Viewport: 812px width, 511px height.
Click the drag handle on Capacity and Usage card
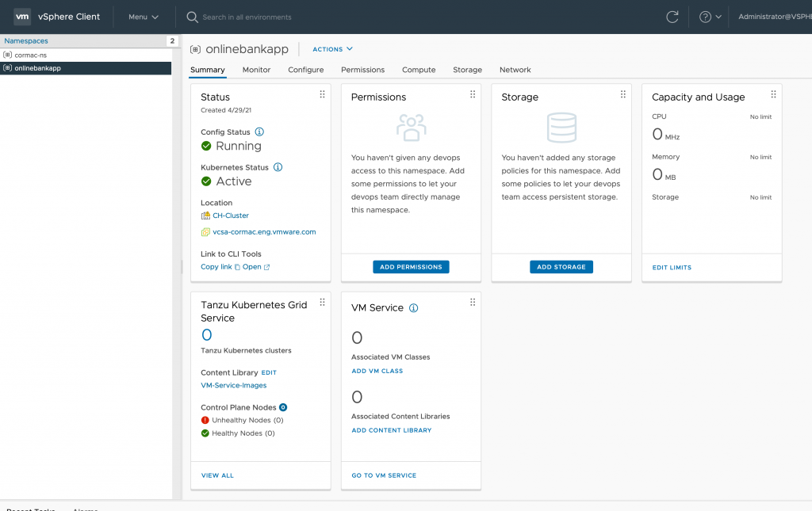(773, 94)
